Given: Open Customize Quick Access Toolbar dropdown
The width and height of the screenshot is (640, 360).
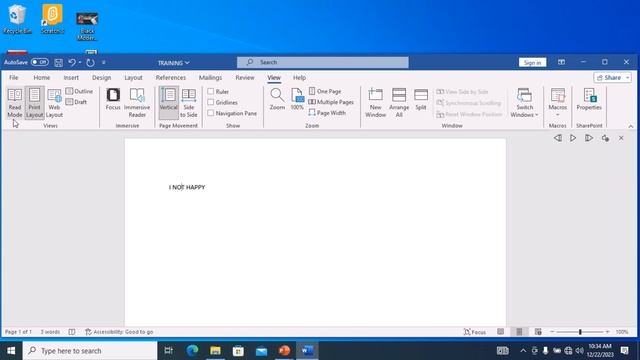Looking at the screenshot, I should [x=104, y=62].
